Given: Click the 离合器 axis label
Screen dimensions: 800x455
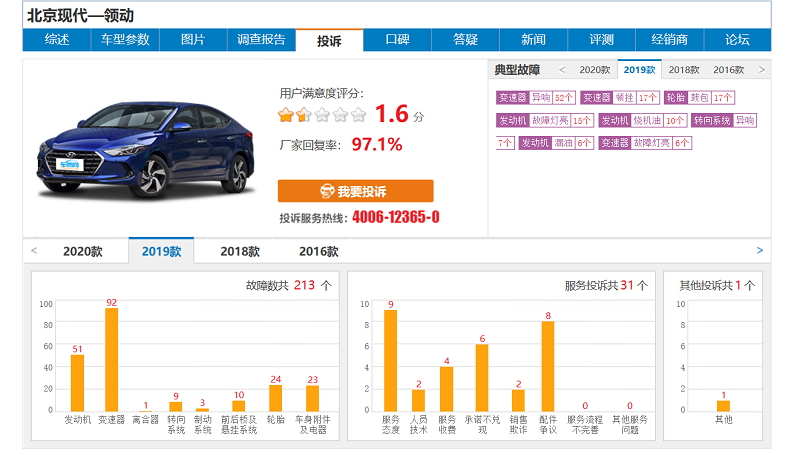Looking at the screenshot, I should click(145, 420).
